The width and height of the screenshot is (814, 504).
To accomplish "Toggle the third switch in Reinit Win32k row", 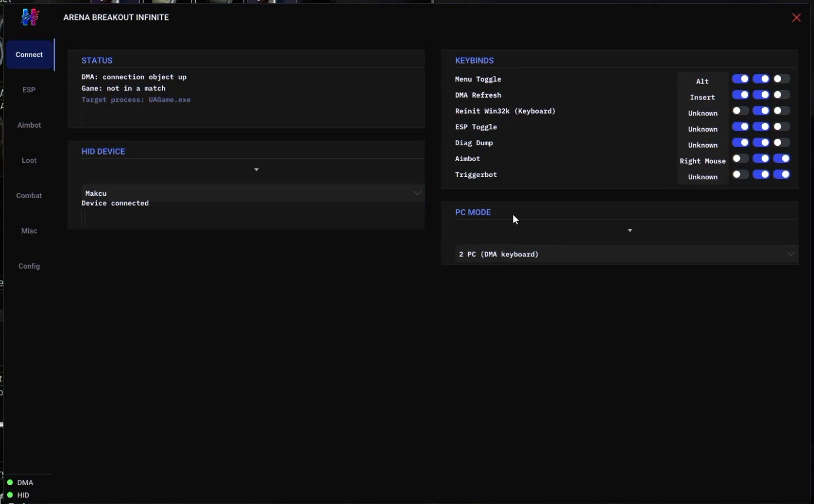I will pyautogui.click(x=782, y=111).
